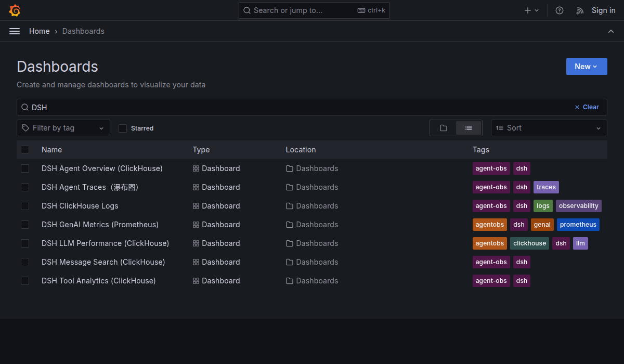624x364 pixels.
Task: Open the Sort dropdown
Action: [x=549, y=128]
